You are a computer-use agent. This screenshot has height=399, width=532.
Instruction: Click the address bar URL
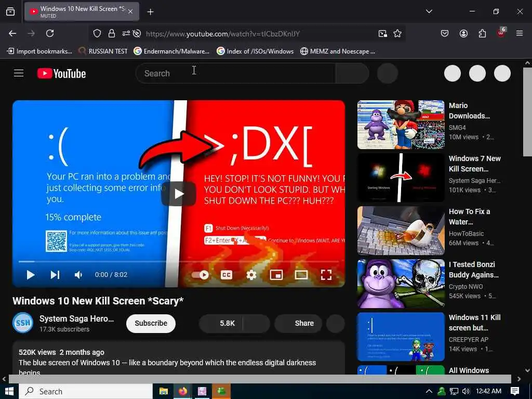point(223,34)
